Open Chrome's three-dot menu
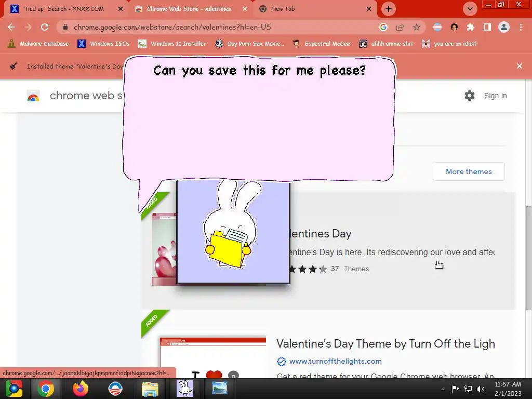Image resolution: width=532 pixels, height=399 pixels. coord(521,27)
